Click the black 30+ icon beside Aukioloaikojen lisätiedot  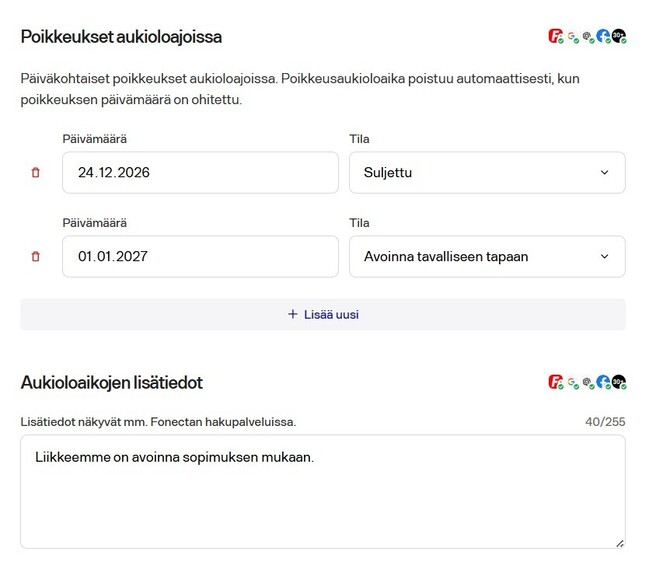point(619,382)
